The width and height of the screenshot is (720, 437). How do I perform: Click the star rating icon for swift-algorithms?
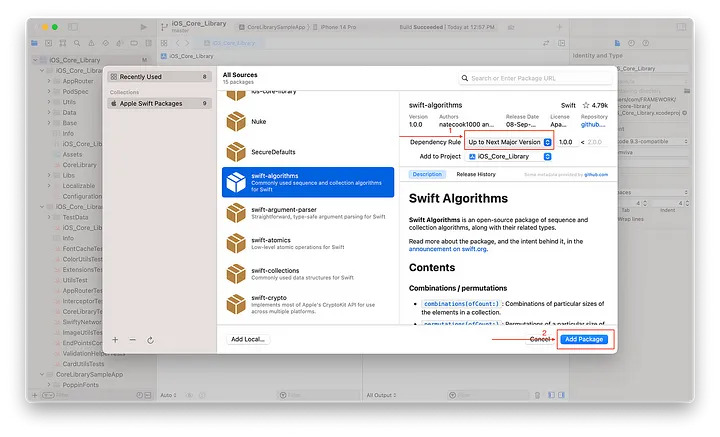[x=584, y=105]
